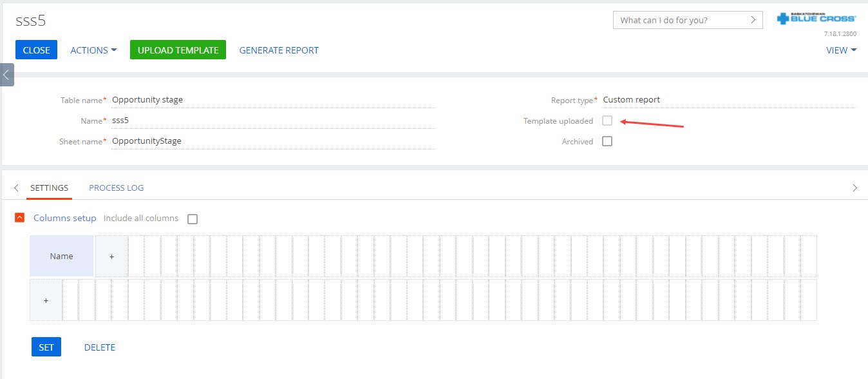
Task: Click the Blue Cross logo icon
Action: (816, 19)
